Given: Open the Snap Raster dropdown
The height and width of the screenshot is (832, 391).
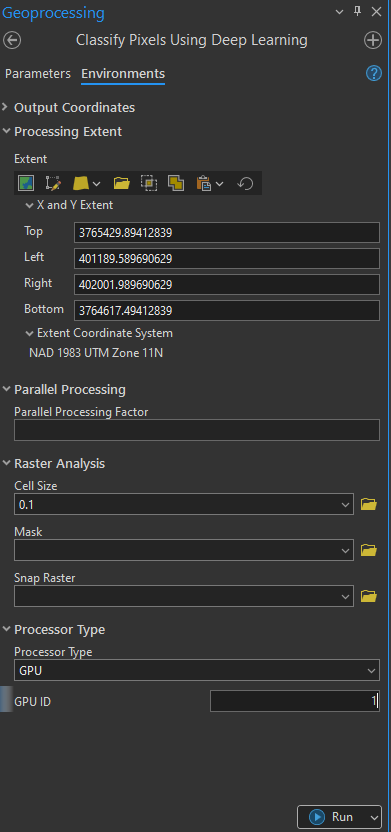Looking at the screenshot, I should click(345, 596).
